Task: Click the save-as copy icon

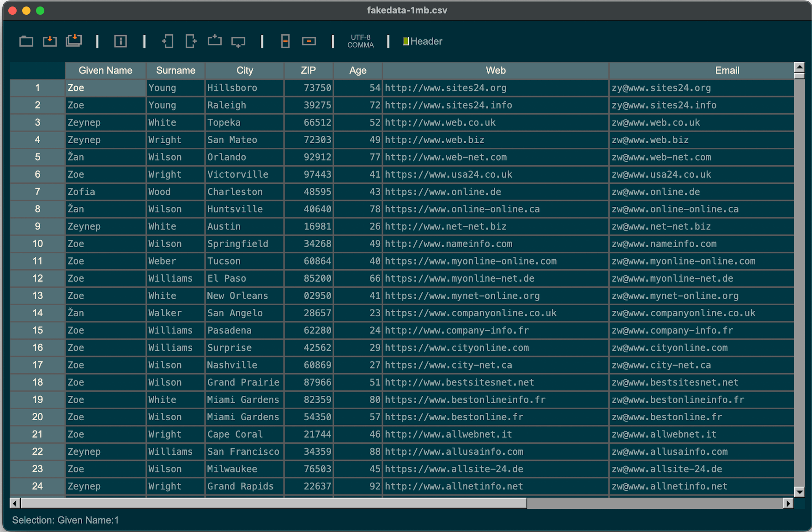Action: [x=74, y=41]
